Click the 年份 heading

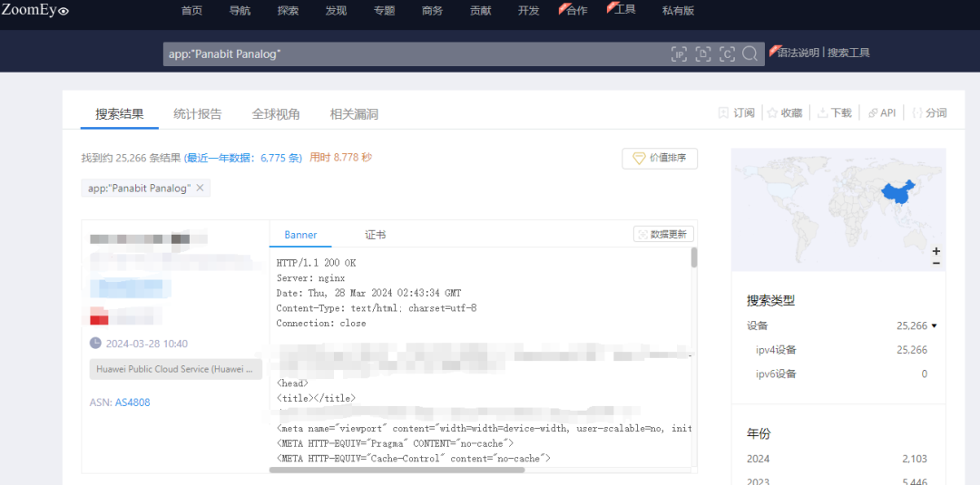coord(759,434)
